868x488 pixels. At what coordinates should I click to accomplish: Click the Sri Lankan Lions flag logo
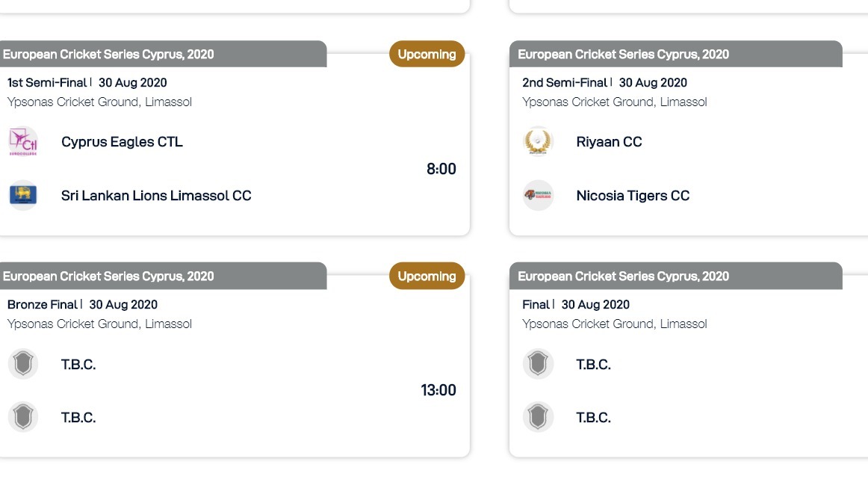pyautogui.click(x=23, y=195)
